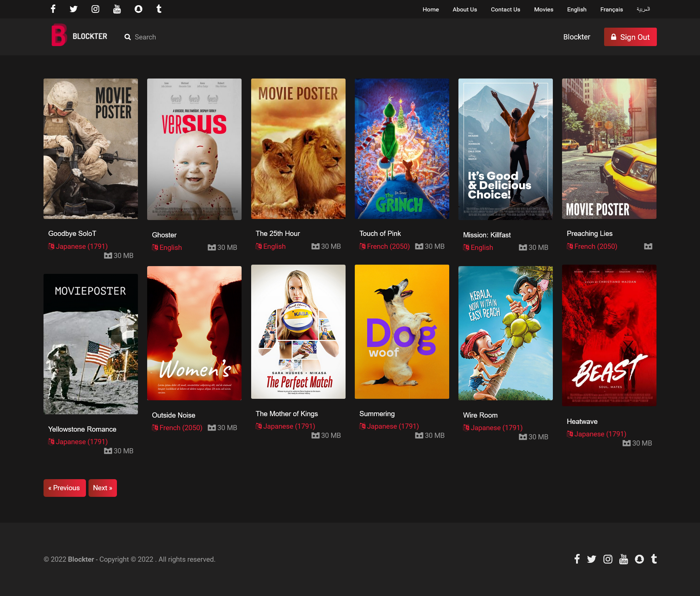The image size is (700, 596).
Task: Open the Yellowstone Romance title
Action: pyautogui.click(x=82, y=429)
